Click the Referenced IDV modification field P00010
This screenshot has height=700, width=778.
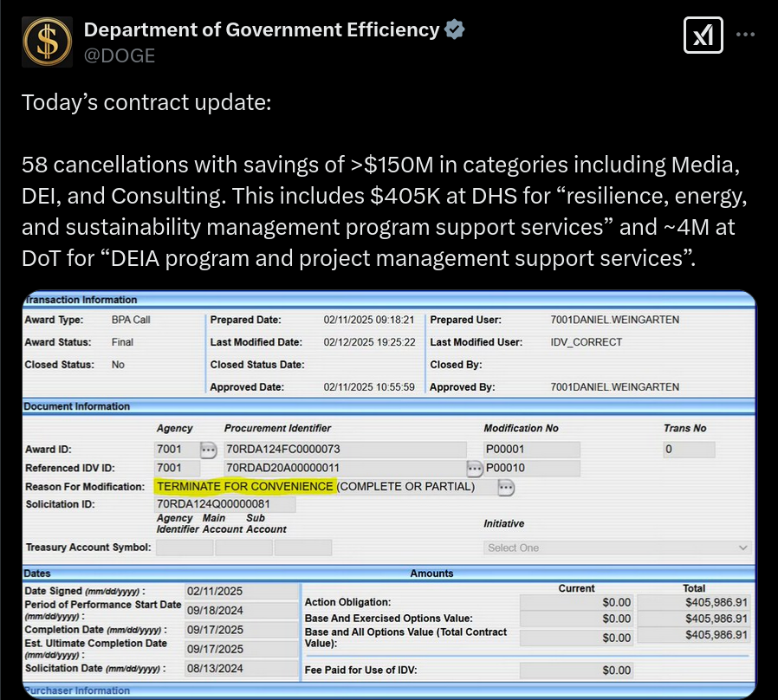(531, 468)
